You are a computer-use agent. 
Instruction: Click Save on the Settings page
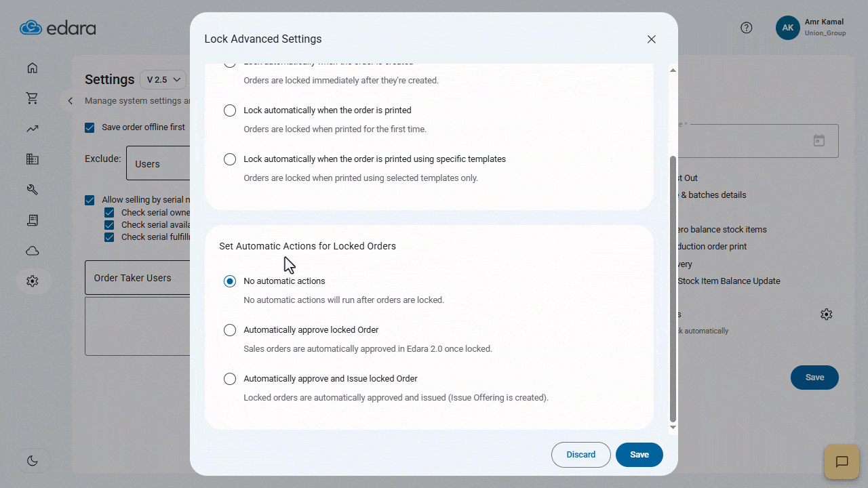click(814, 378)
